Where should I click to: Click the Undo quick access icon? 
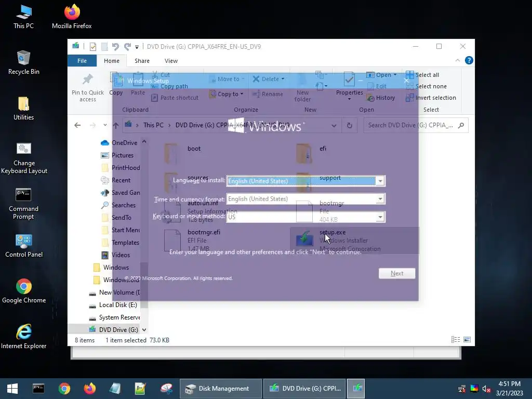coord(115,46)
